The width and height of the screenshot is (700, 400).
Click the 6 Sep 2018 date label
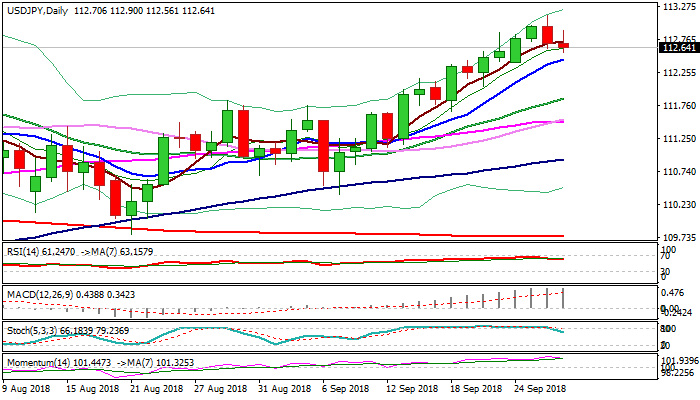pos(350,388)
